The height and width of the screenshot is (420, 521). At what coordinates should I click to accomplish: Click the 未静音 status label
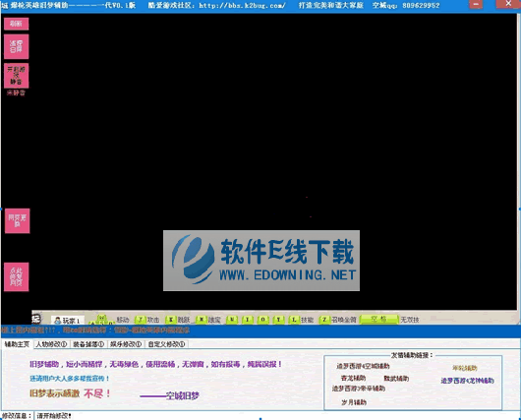point(16,92)
